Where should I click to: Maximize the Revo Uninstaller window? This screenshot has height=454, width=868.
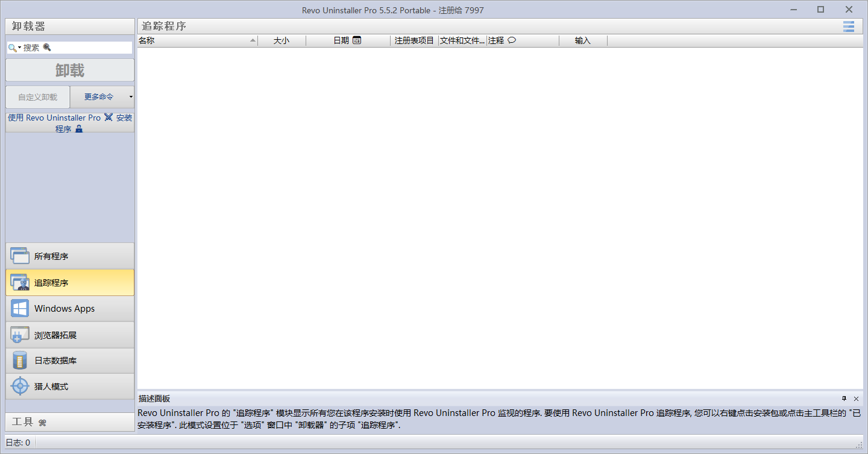(x=820, y=9)
